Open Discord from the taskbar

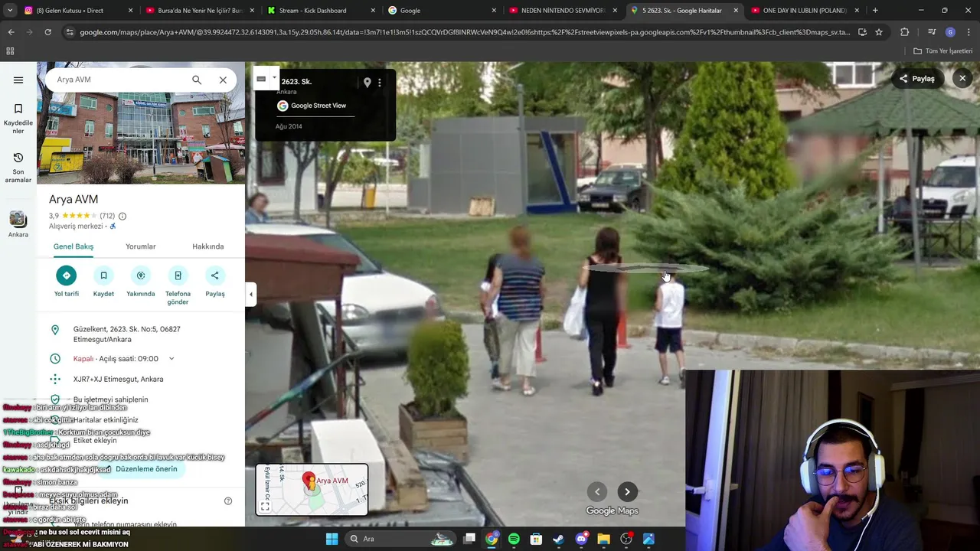581,539
